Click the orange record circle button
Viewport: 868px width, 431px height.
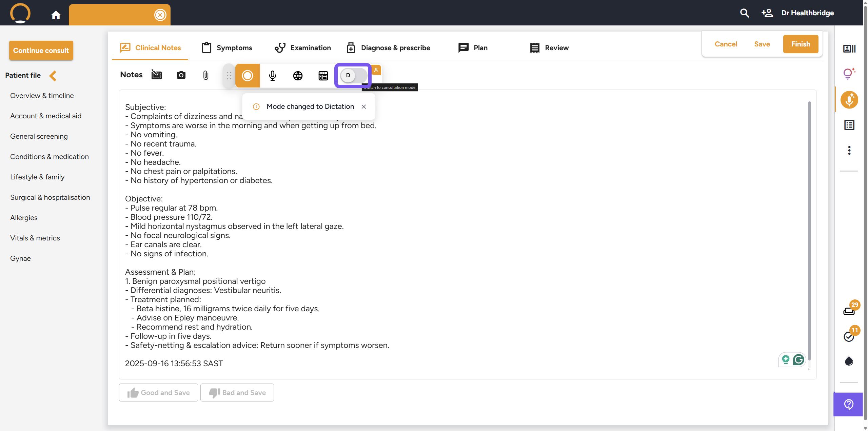point(247,75)
